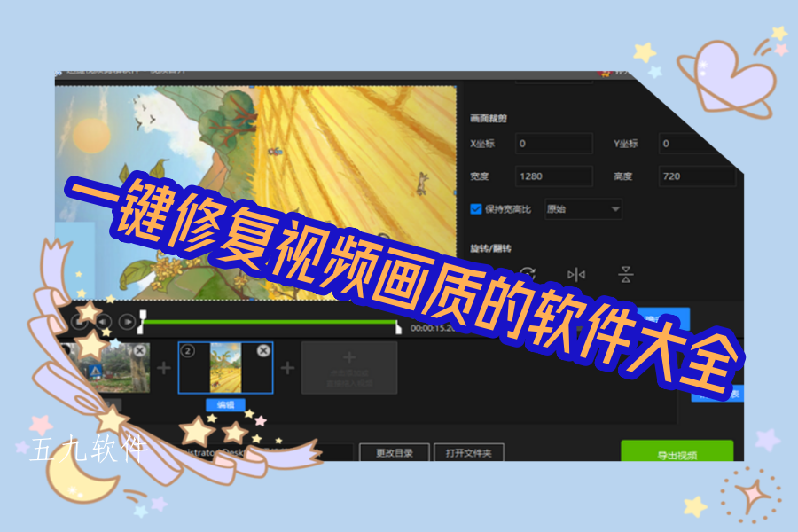
Task: Click the X坐标 input field
Action: point(553,143)
